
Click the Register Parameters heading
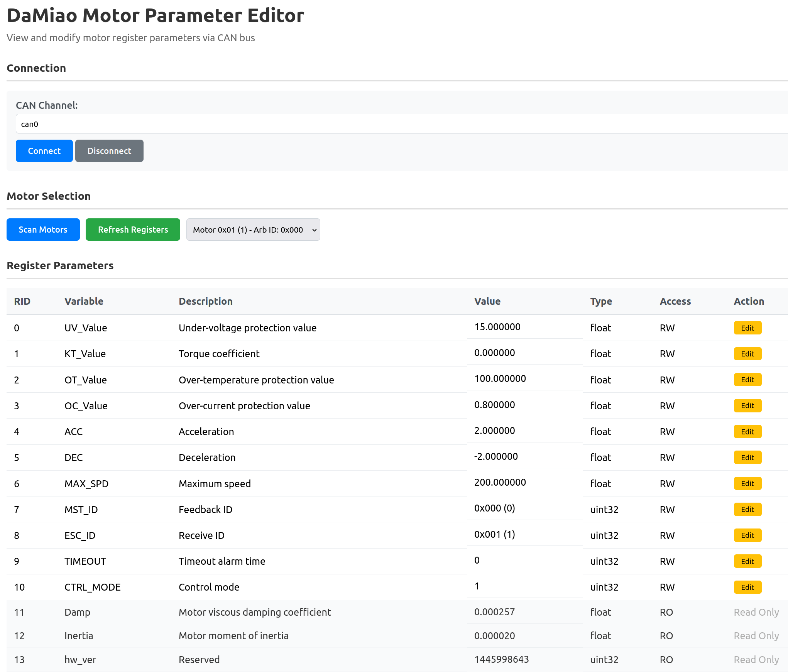[60, 265]
